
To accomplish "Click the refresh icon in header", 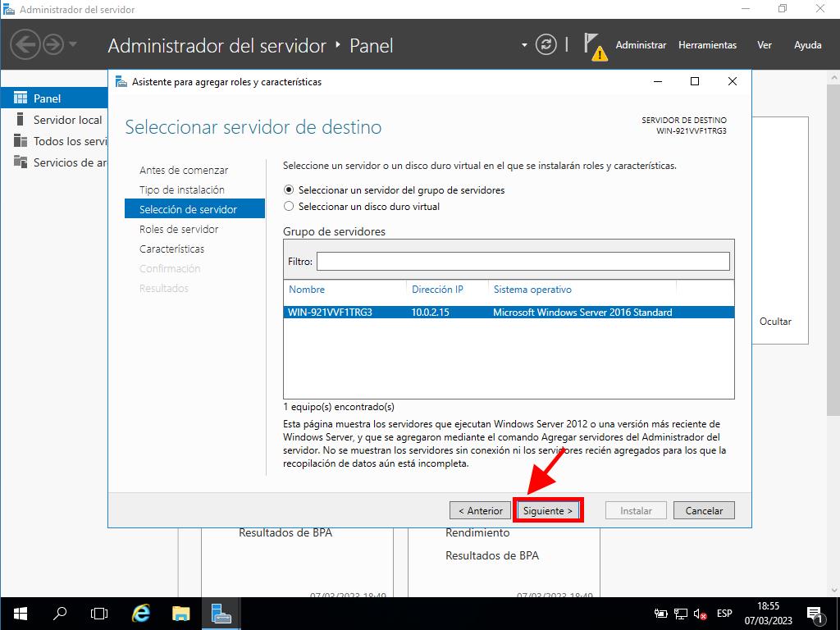I will pyautogui.click(x=546, y=45).
